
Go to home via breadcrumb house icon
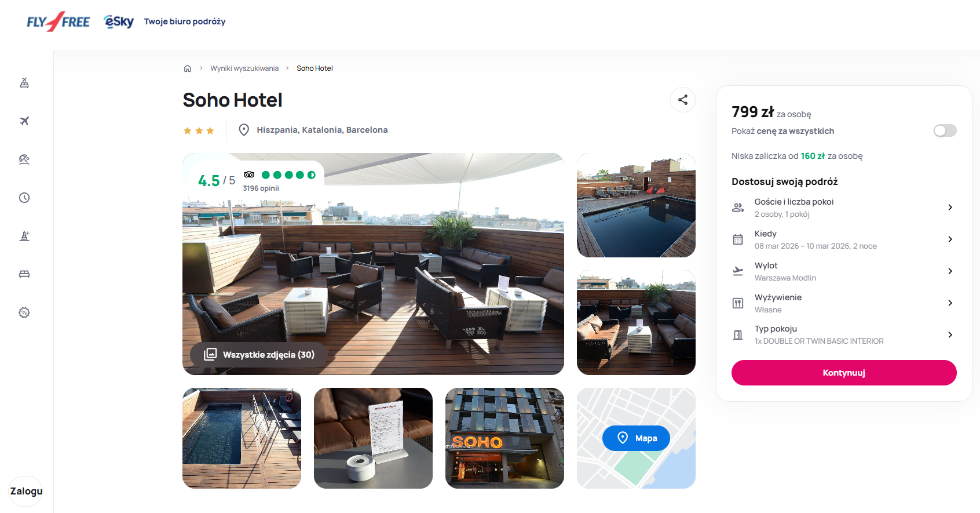188,68
